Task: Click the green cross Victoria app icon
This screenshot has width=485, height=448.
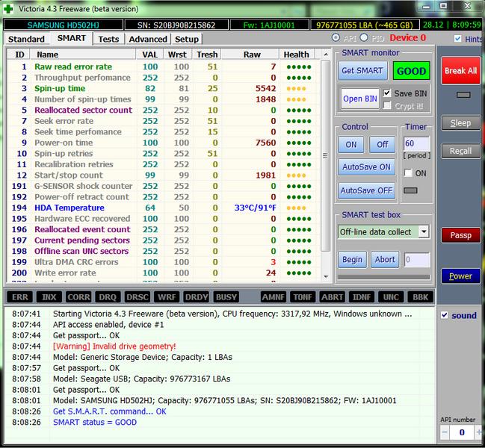Action: pyautogui.click(x=7, y=9)
